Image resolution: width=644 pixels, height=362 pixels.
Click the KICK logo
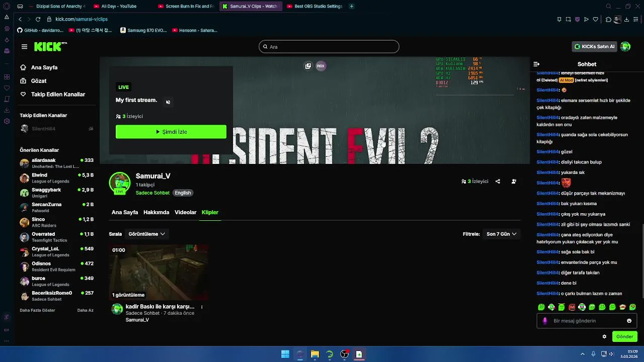(50, 46)
